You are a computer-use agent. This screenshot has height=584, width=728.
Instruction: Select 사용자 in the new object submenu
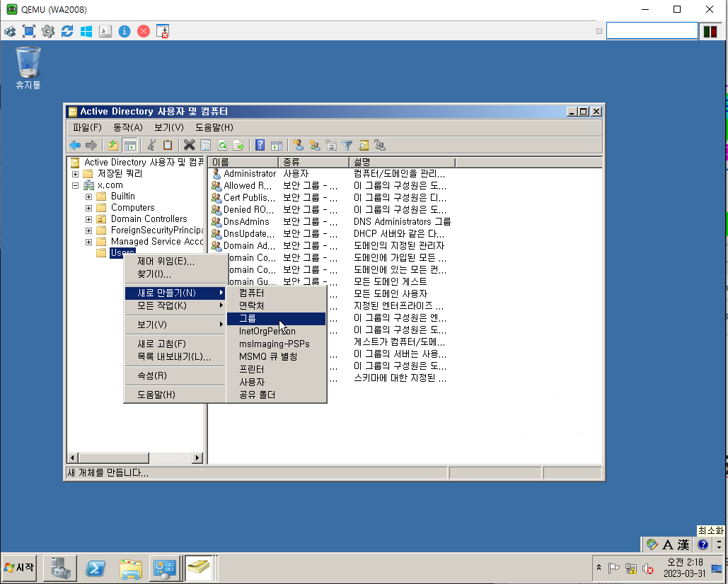point(276,382)
